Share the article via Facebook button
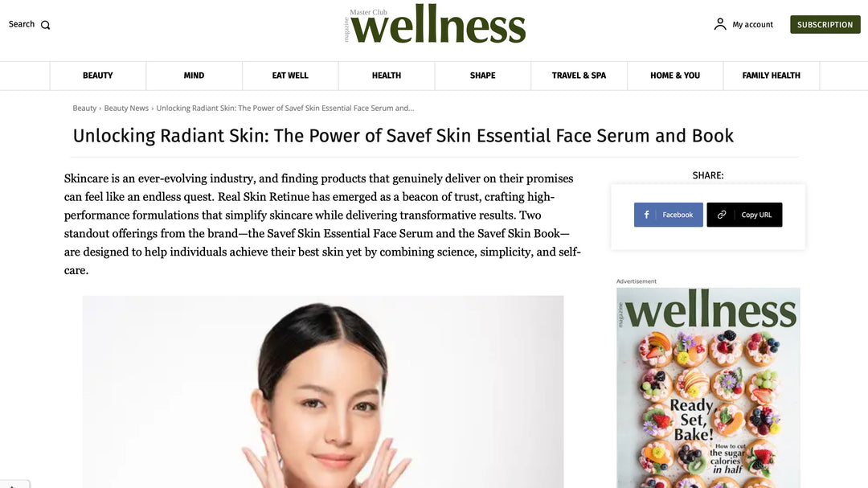Image resolution: width=868 pixels, height=488 pixels. [x=668, y=215]
